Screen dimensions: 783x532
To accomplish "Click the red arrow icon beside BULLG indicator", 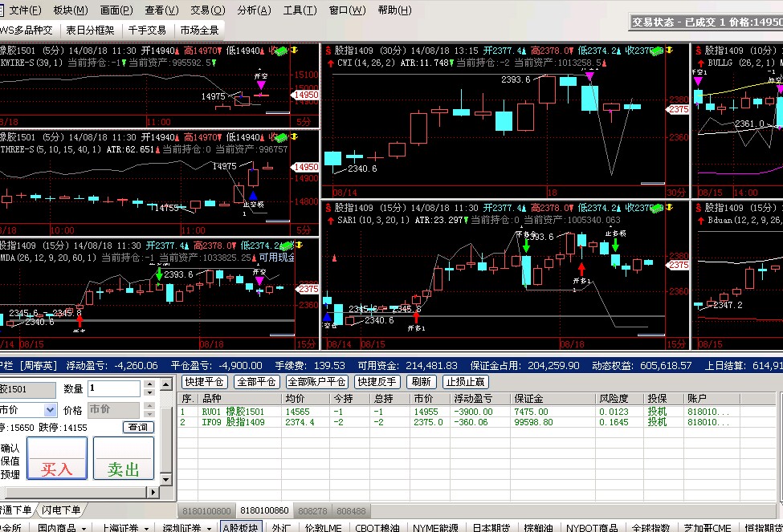I will pyautogui.click(x=699, y=63).
